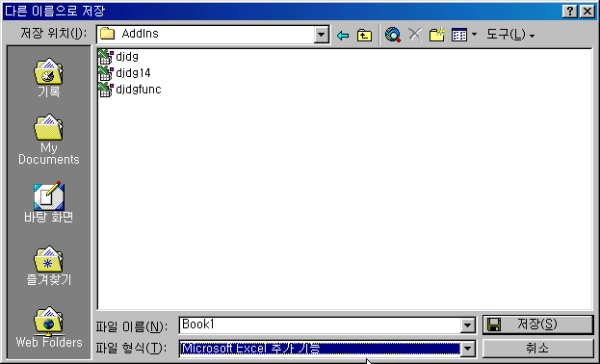
Task: Click the icon of djdgfunc file
Action: (x=106, y=90)
